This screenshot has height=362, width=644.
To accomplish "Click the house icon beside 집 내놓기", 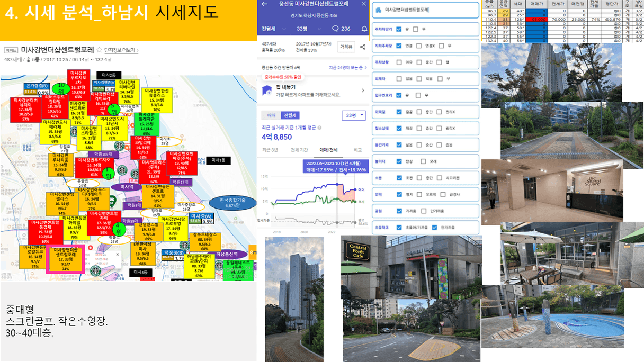I will click(267, 91).
